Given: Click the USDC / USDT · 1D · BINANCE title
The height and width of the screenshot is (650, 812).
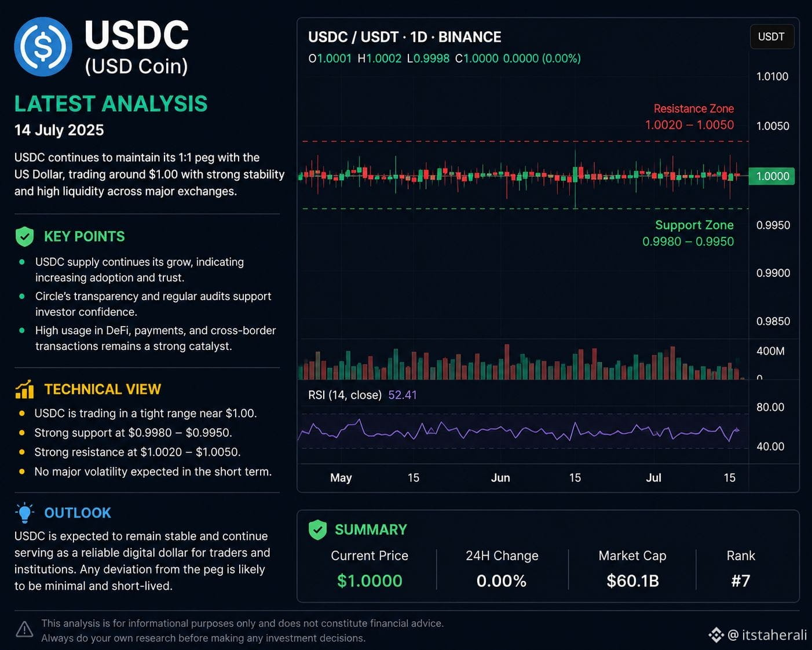Looking at the screenshot, I should (404, 37).
